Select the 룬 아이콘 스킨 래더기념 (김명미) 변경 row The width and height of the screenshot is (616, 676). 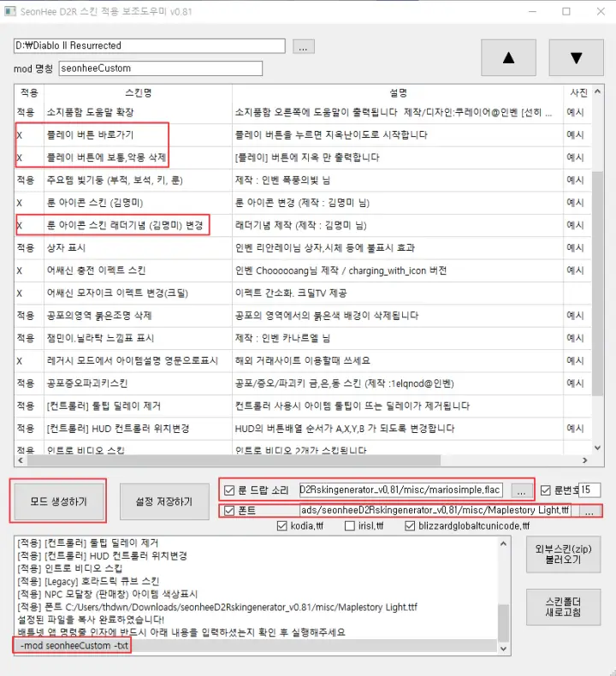coord(303,225)
